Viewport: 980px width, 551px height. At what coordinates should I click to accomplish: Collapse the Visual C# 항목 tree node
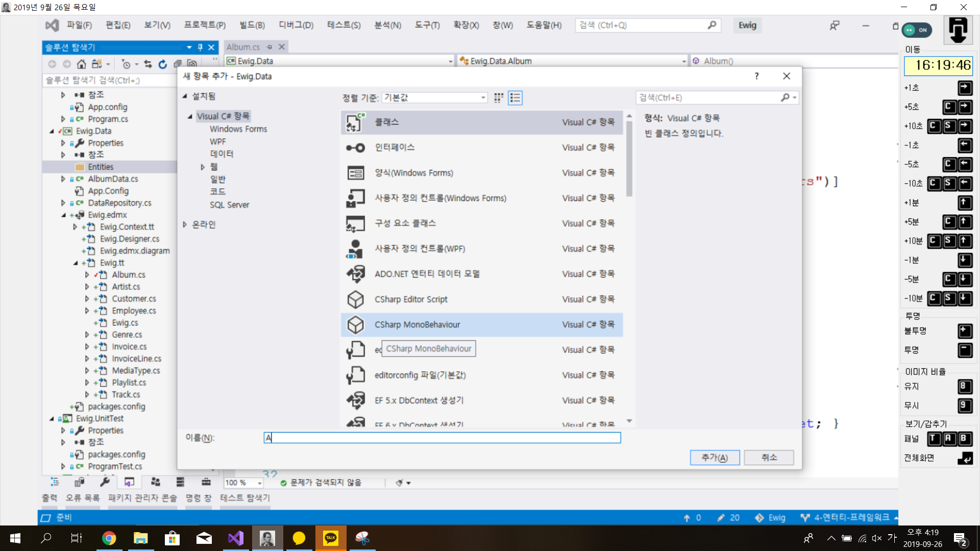[190, 116]
